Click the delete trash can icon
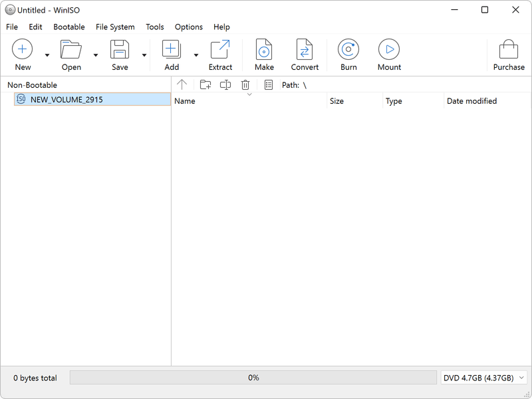The height and width of the screenshot is (399, 532). point(245,85)
